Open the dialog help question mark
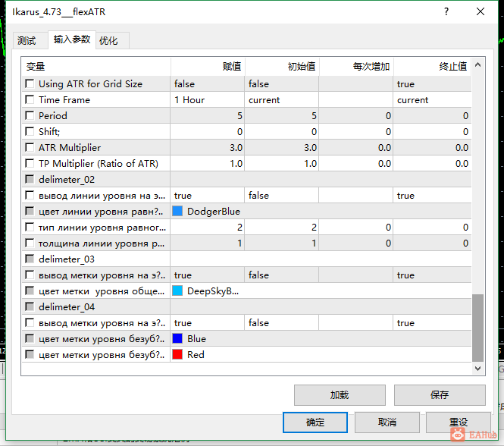This screenshot has height=446, width=504. tap(446, 12)
